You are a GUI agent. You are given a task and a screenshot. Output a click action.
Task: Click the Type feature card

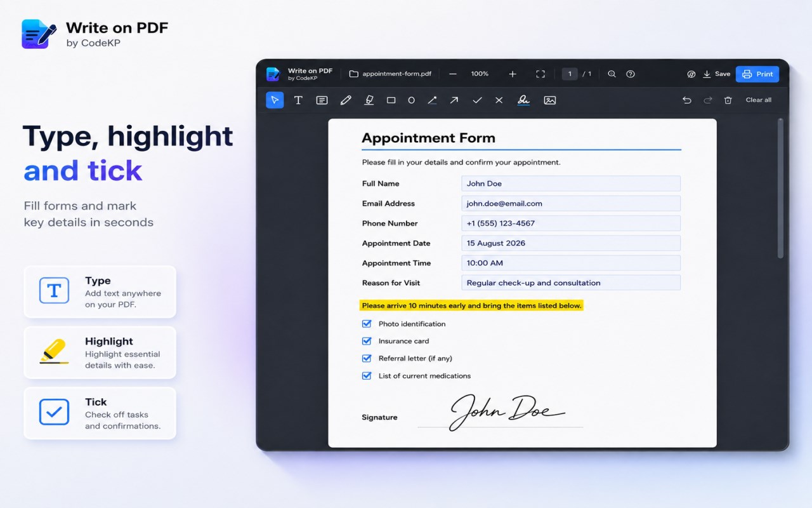pyautogui.click(x=100, y=292)
